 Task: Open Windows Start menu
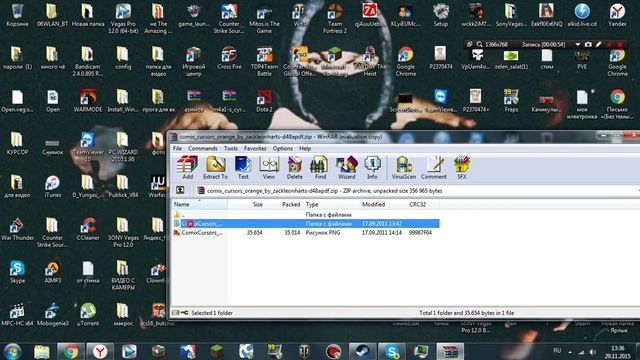(13, 351)
